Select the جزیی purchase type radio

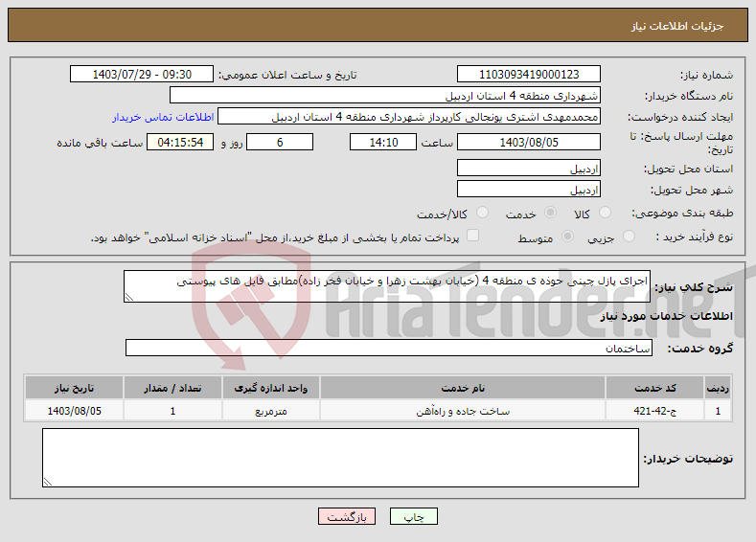629,237
